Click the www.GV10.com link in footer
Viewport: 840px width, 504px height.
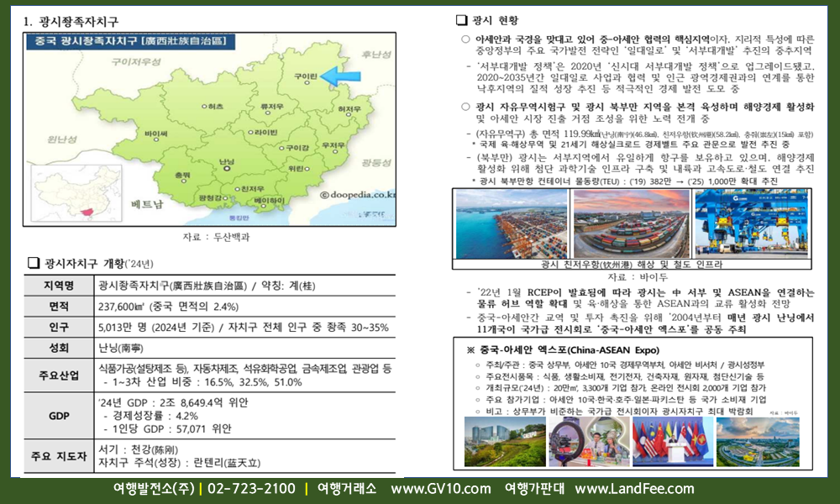click(x=441, y=489)
